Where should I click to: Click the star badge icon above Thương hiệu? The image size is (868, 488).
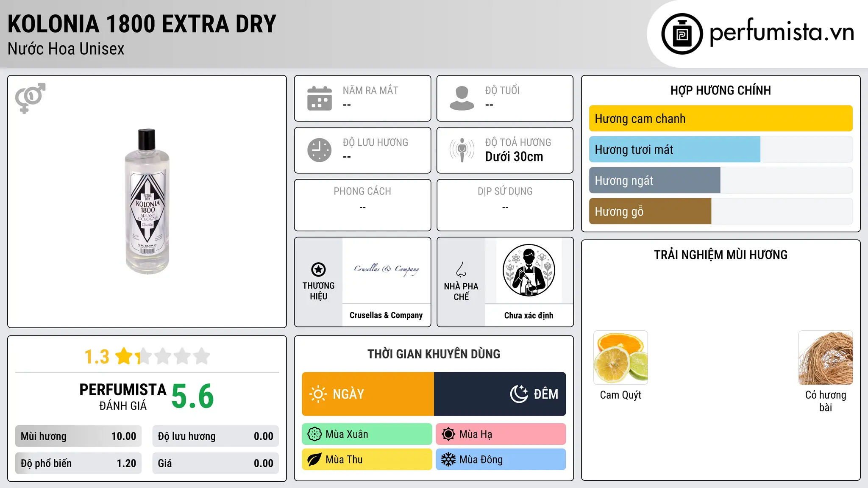[x=318, y=269]
